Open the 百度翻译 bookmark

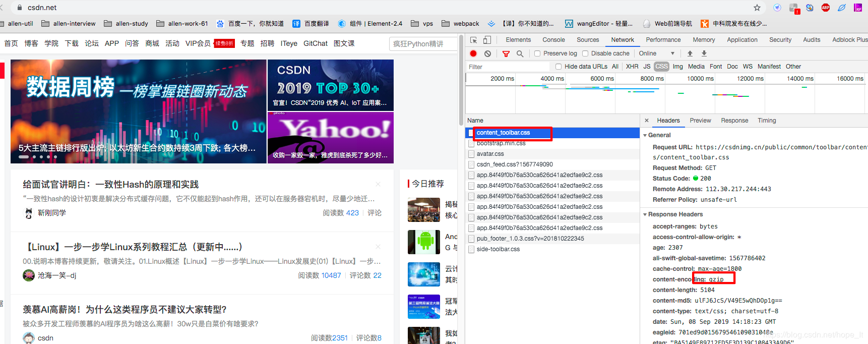pos(311,24)
